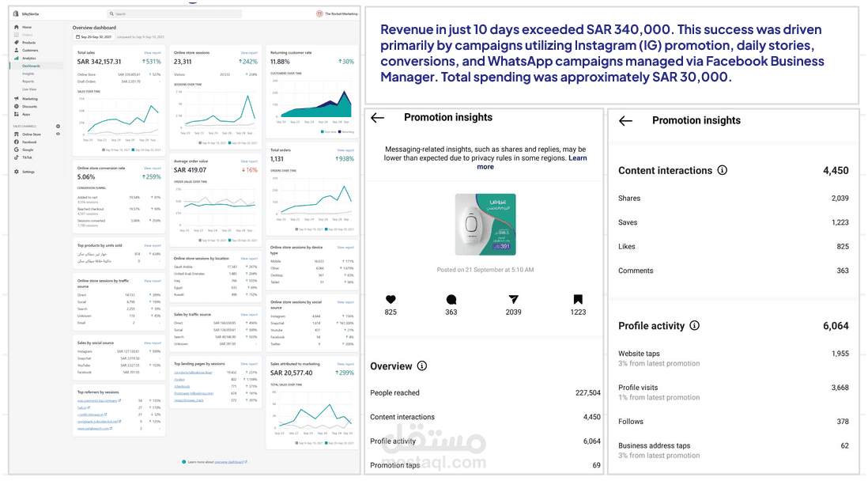868x481 pixels.
Task: View report for Online store conversion rate
Action: (x=153, y=168)
